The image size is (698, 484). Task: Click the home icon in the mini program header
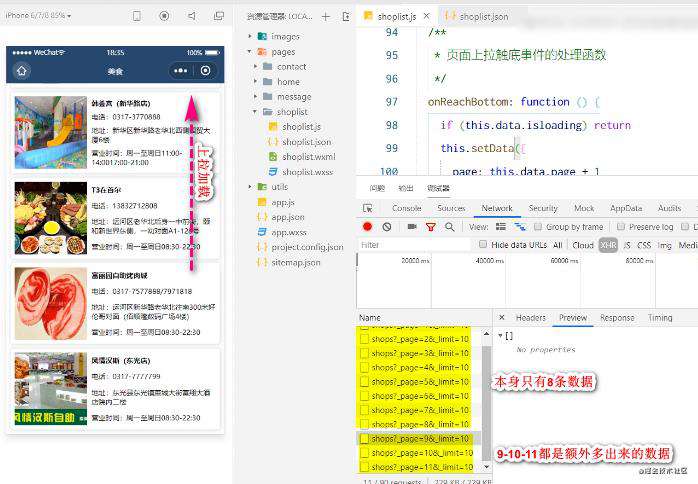click(x=21, y=70)
